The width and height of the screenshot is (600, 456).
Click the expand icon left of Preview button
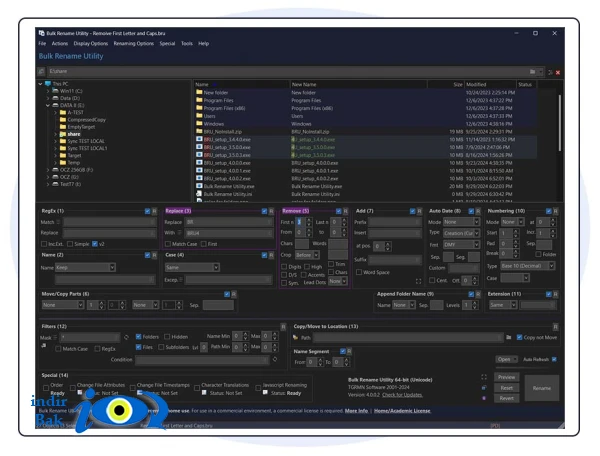click(x=484, y=377)
